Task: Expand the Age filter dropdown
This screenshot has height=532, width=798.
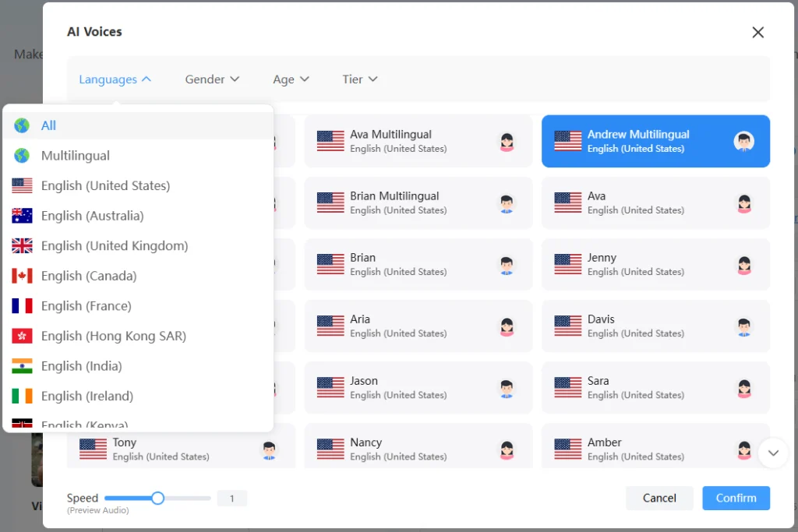Action: [x=291, y=79]
